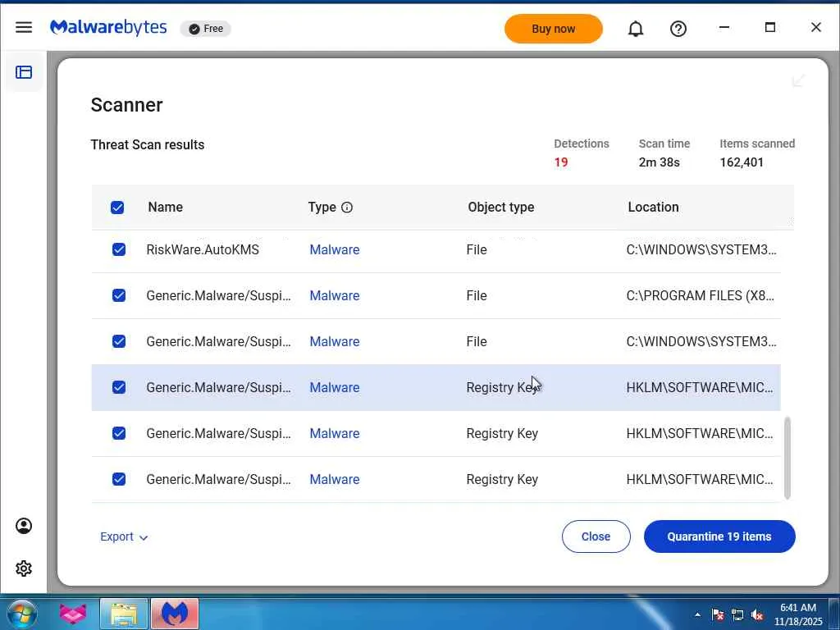
Task: Show hidden system tray icons
Action: (697, 615)
